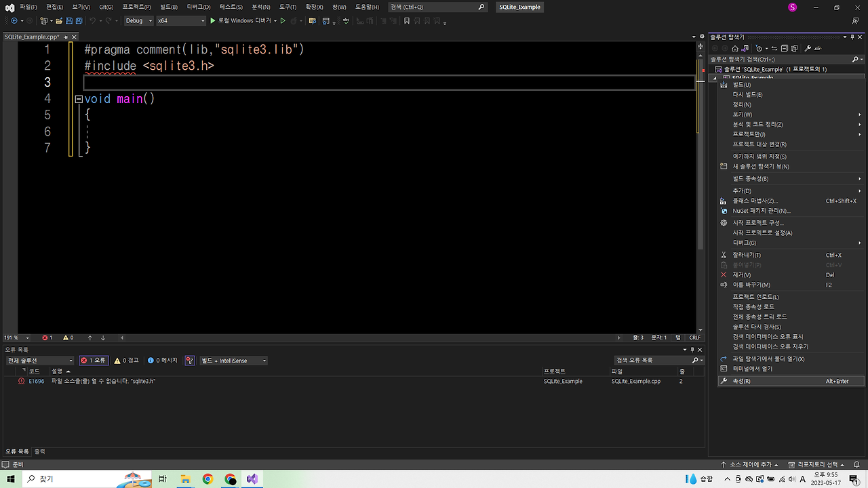Close the SQLite_Example.cpp editor tab

click(74, 37)
